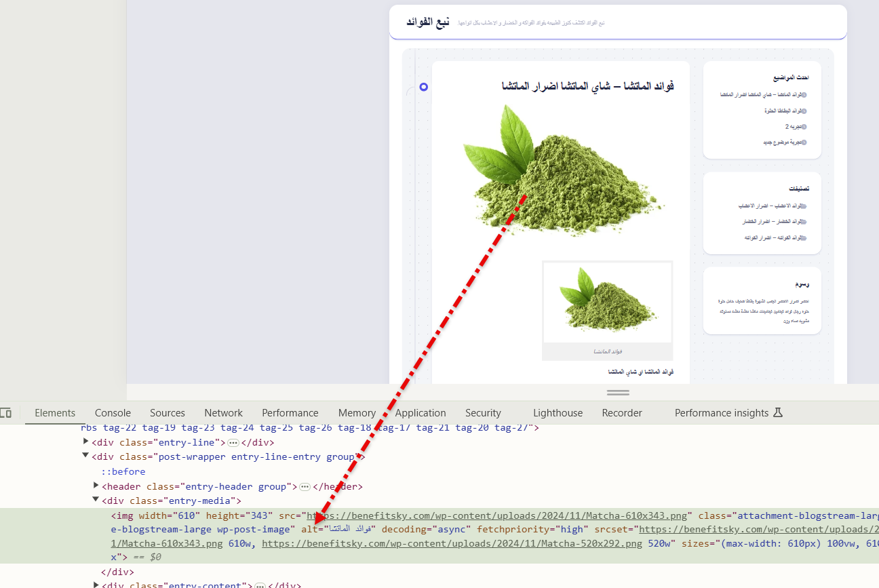The height and width of the screenshot is (588, 879).
Task: Open the Network tab
Action: click(x=223, y=413)
